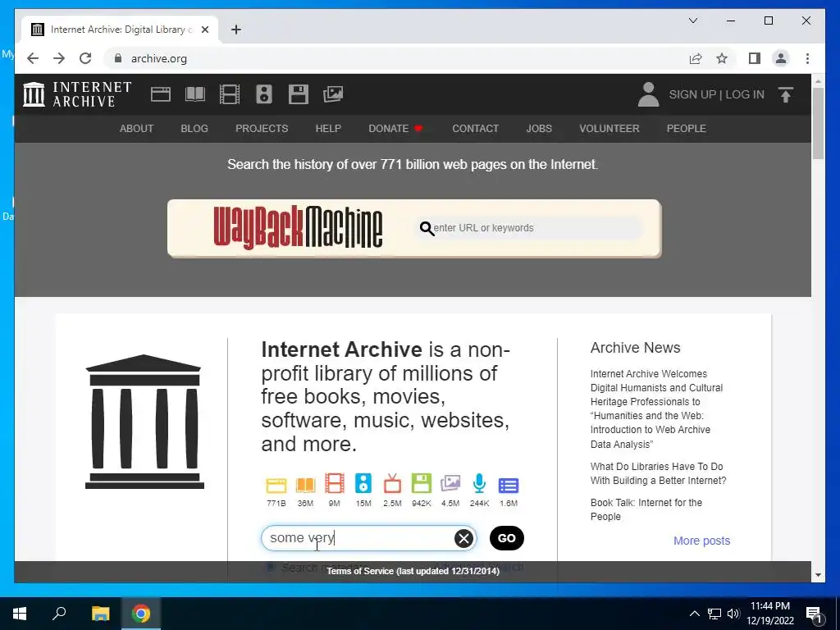Open the HELP menu item

tap(328, 129)
